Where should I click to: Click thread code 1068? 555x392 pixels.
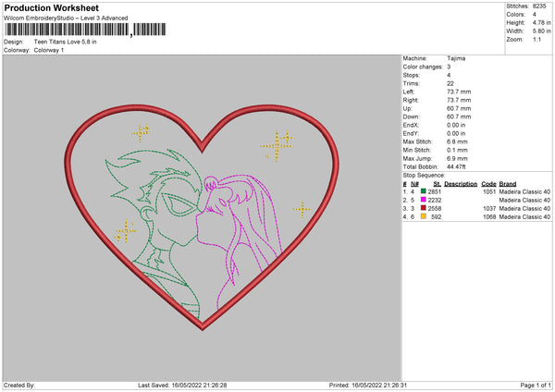pos(489,217)
